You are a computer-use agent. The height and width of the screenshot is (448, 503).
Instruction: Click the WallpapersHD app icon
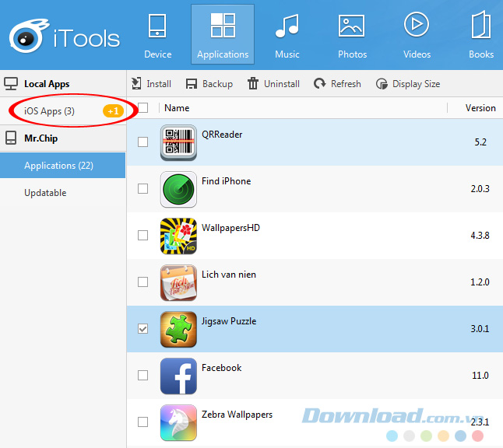(178, 236)
